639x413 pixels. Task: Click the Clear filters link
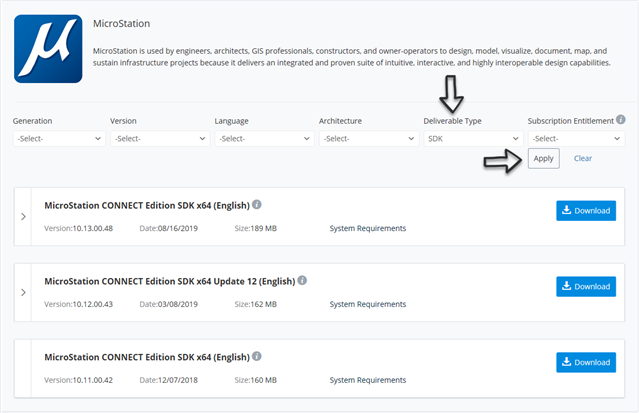(583, 158)
